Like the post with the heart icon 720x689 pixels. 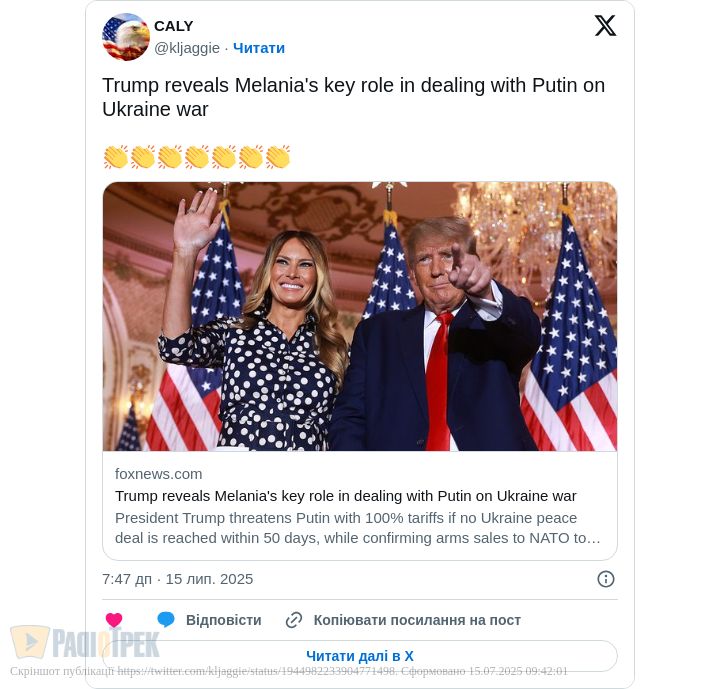114,620
